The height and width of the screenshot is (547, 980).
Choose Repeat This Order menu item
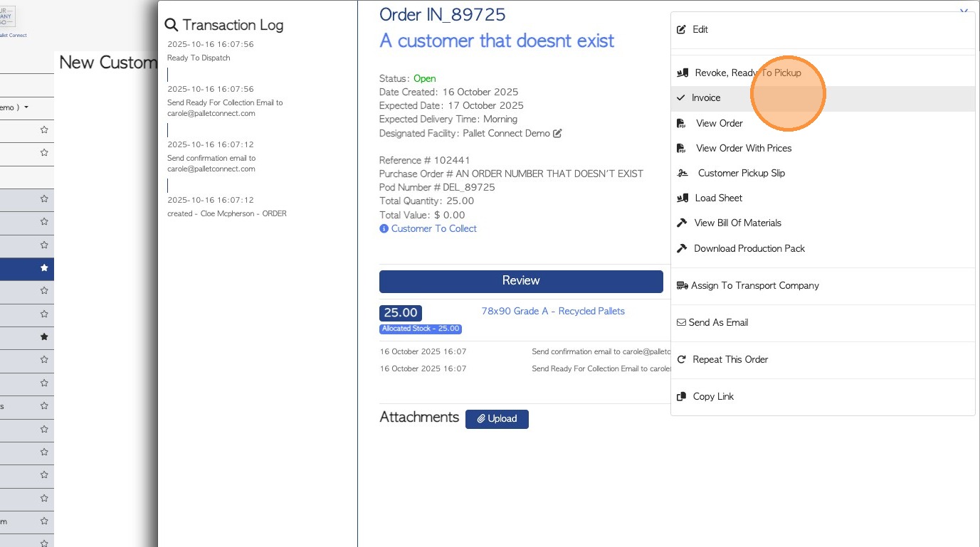pos(730,360)
